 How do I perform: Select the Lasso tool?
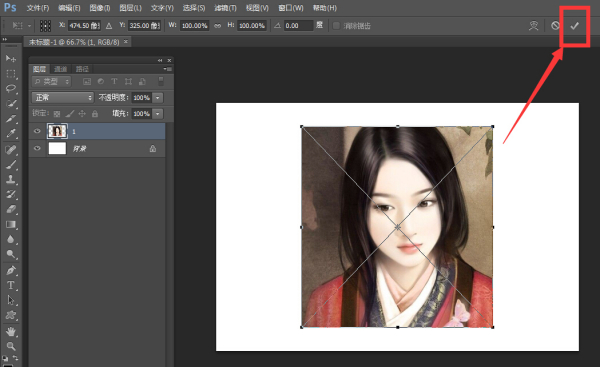click(x=10, y=88)
